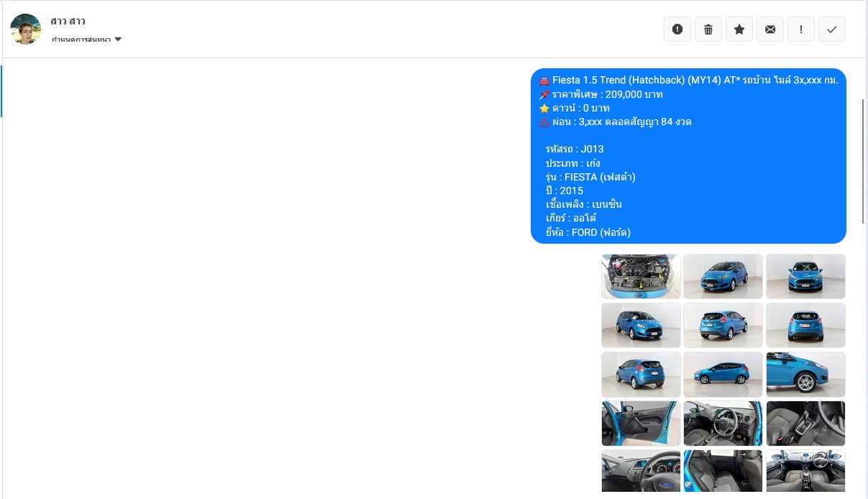Mark conversation done with checkmark icon
This screenshot has height=499, width=868.
point(831,29)
